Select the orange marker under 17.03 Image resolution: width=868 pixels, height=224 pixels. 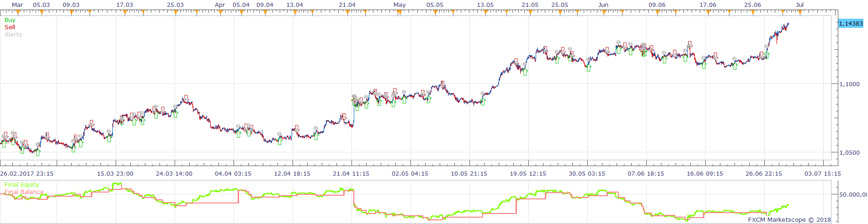125,12
